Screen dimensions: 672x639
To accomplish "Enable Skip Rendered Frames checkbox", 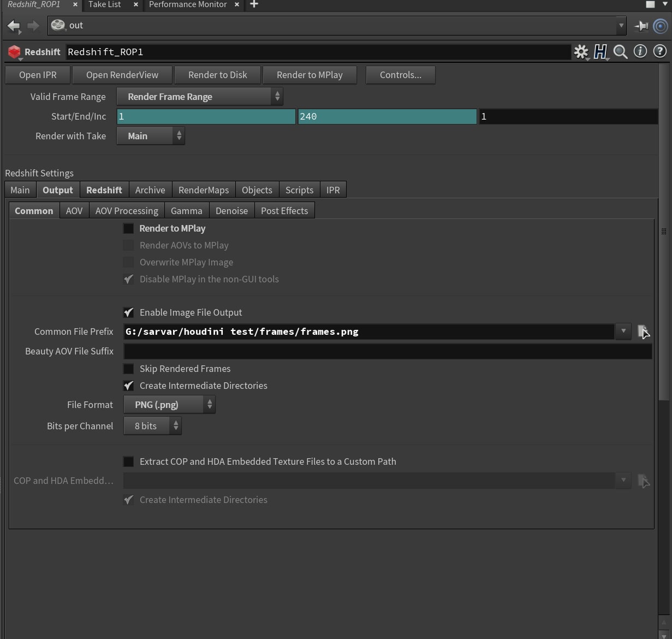I will (128, 369).
